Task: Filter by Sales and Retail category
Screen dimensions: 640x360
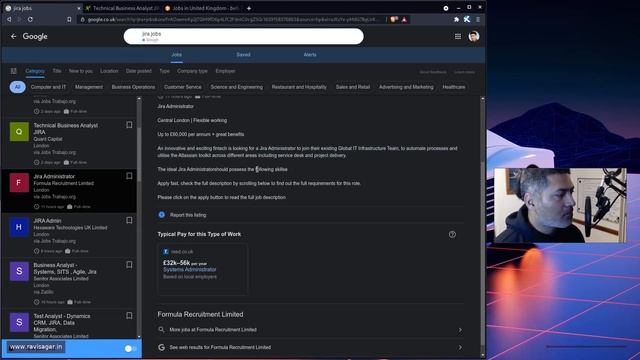Action: pos(353,87)
